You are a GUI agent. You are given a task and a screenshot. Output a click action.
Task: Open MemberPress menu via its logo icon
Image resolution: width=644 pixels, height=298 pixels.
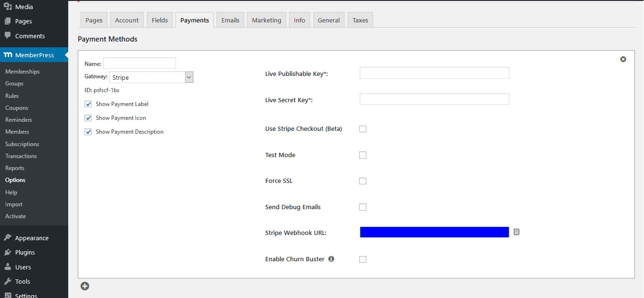pos(8,55)
